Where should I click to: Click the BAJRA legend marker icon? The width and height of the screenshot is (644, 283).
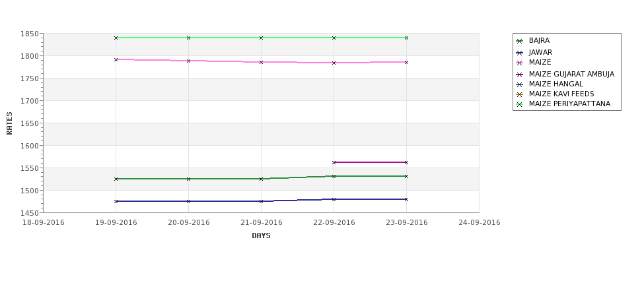pos(520,41)
